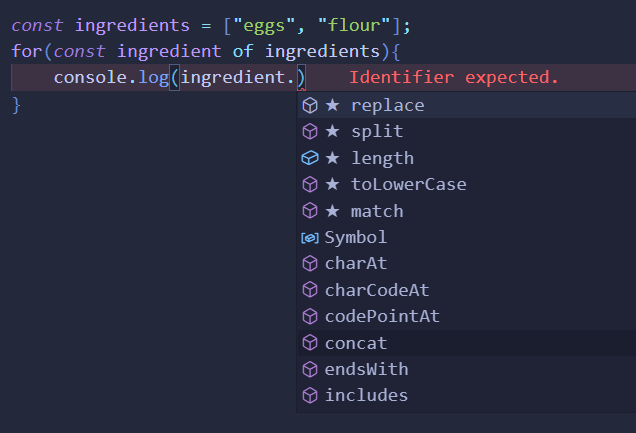Click the blue property icon beside length
This screenshot has height=433, width=636.
tap(310, 158)
